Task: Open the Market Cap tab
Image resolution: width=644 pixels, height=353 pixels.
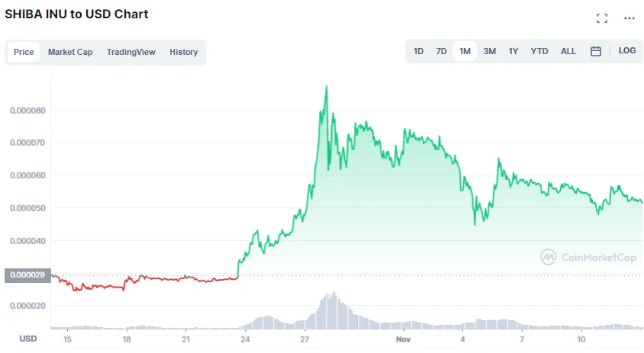Action: point(70,52)
